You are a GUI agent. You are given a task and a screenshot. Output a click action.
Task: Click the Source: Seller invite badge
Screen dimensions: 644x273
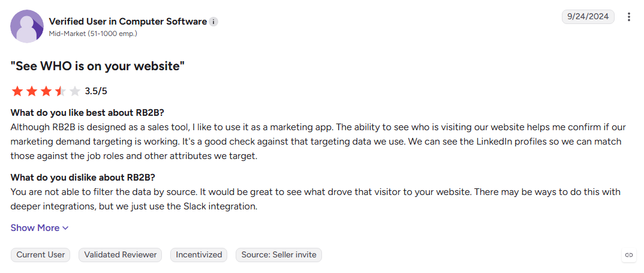[x=279, y=255]
